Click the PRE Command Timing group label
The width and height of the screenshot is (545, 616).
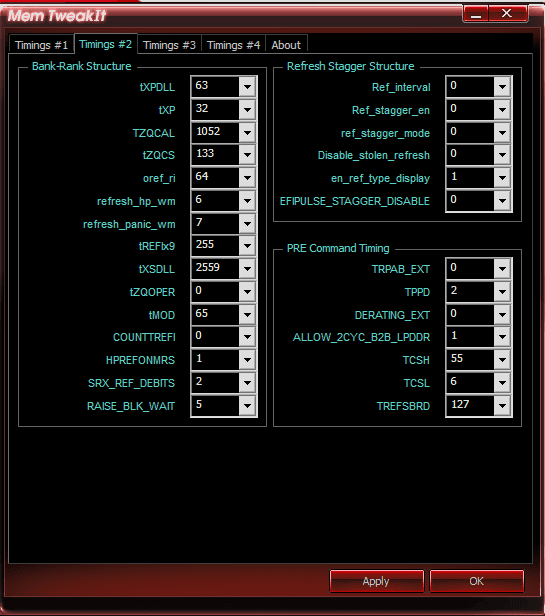point(338,248)
